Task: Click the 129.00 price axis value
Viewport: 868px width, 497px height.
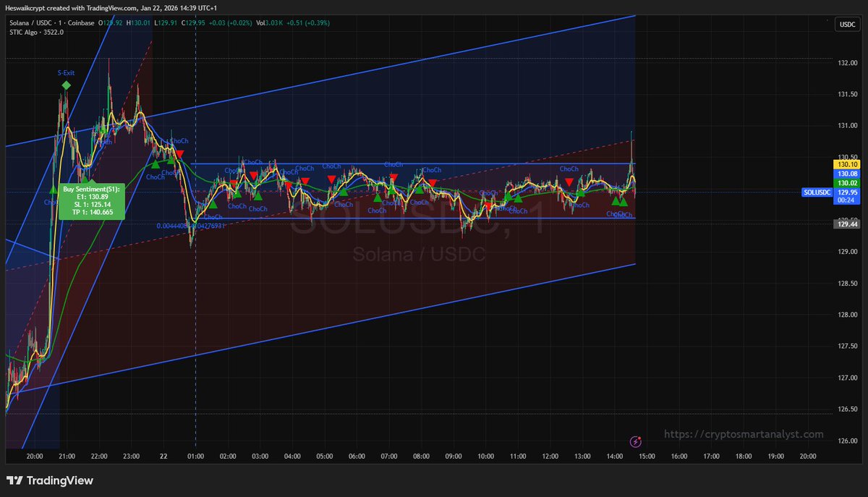Action: tap(846, 252)
